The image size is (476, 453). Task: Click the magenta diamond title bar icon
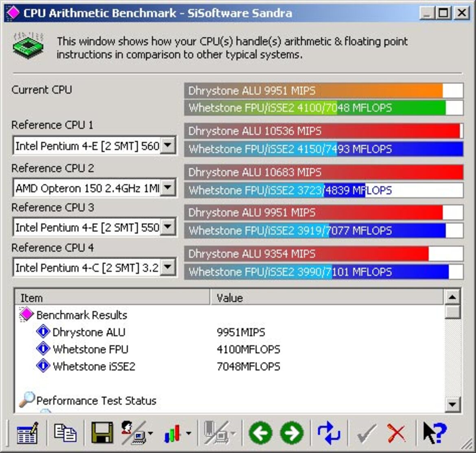click(13, 13)
